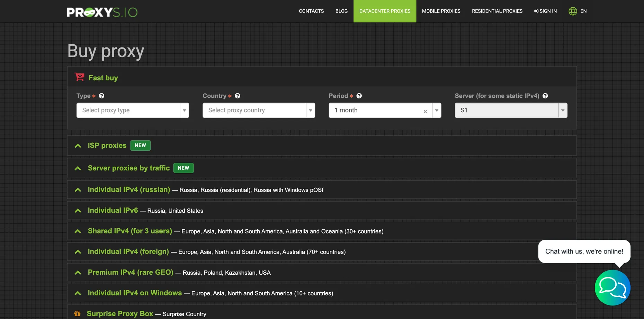Toggle Individual IPv4 (russian) chevron

click(78, 190)
